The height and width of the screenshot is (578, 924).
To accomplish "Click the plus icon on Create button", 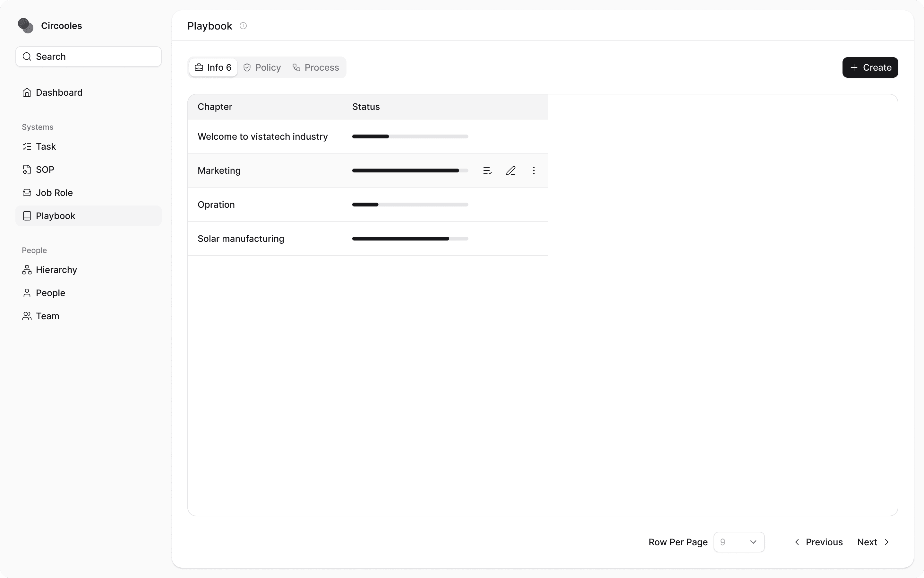I will click(x=854, y=68).
